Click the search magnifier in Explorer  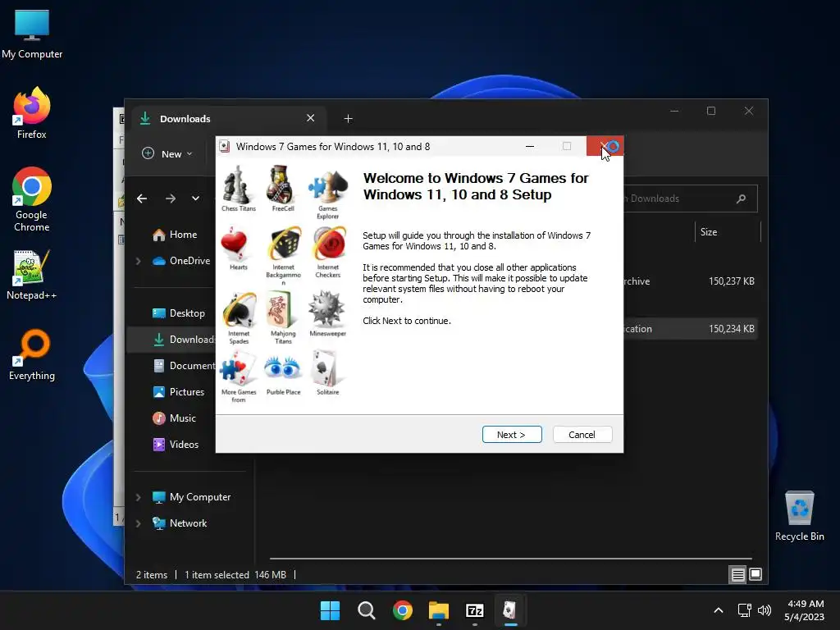(x=742, y=199)
